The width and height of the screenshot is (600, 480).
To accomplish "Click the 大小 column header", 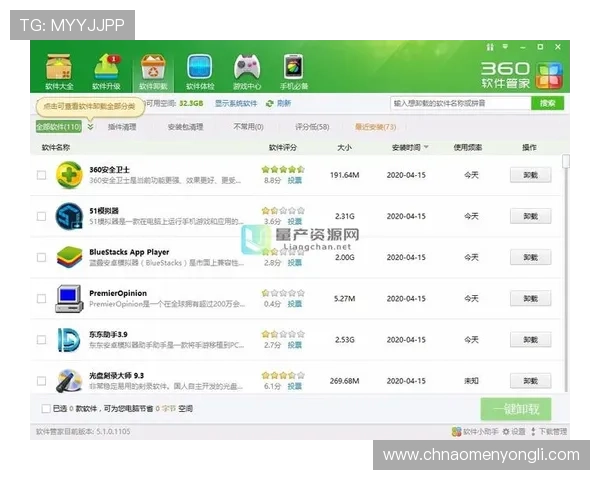I will pos(344,147).
